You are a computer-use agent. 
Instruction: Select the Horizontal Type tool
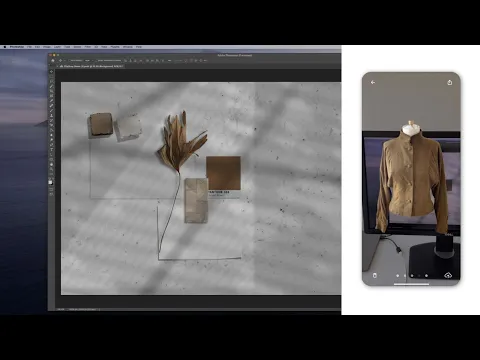point(51,150)
